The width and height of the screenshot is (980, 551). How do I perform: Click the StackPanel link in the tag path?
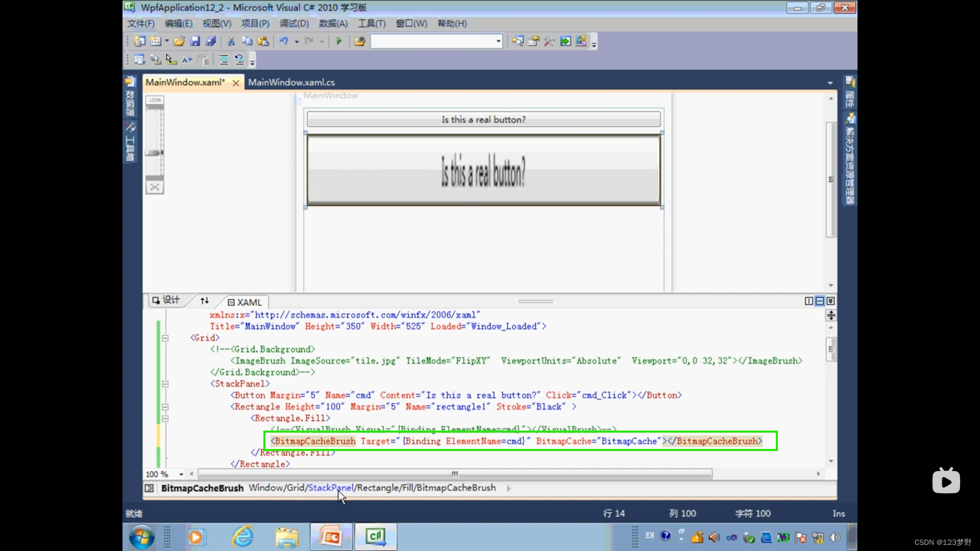click(x=331, y=488)
